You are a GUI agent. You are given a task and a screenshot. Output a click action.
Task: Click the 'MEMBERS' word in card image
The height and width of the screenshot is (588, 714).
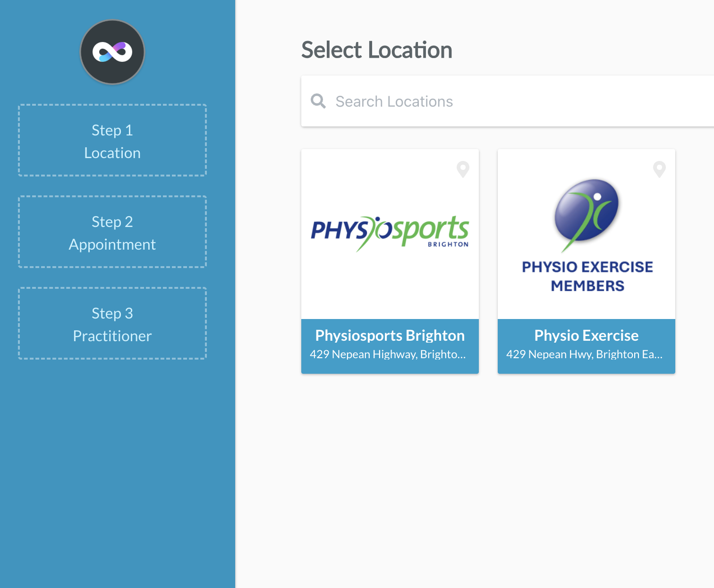pyautogui.click(x=587, y=286)
